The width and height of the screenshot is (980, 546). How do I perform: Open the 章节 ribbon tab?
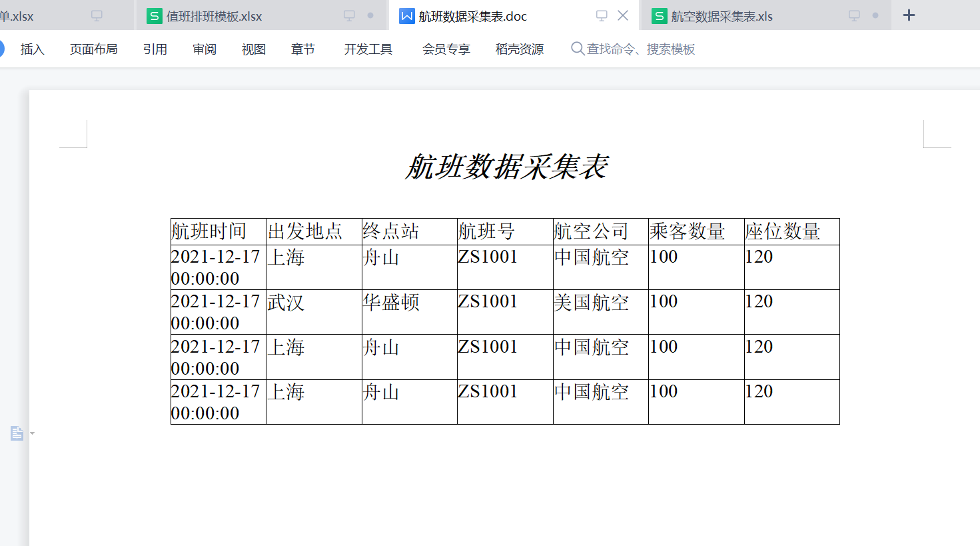(x=303, y=49)
